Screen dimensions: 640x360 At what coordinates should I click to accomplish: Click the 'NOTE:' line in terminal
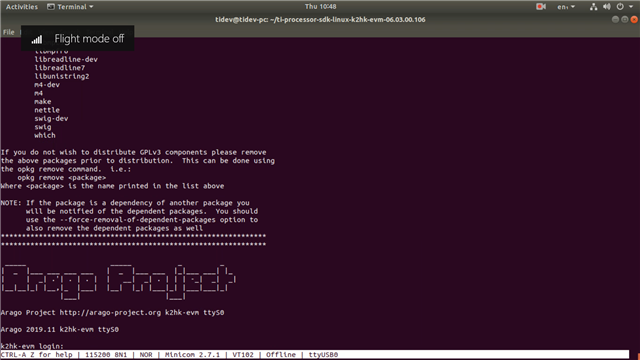(x=125, y=203)
